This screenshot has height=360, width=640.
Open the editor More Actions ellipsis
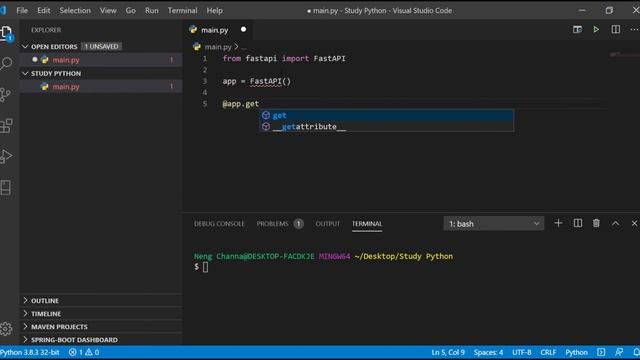click(634, 29)
